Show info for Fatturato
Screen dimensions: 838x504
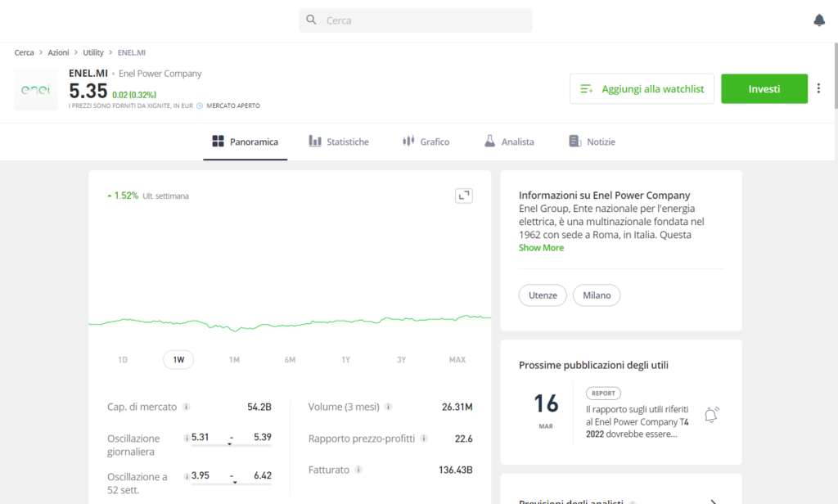pyautogui.click(x=358, y=470)
